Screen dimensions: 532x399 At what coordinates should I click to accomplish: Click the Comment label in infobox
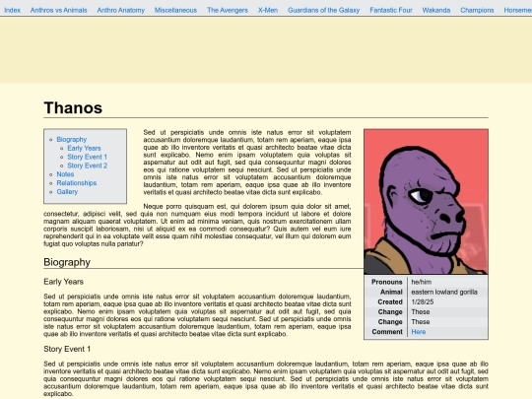coord(387,332)
